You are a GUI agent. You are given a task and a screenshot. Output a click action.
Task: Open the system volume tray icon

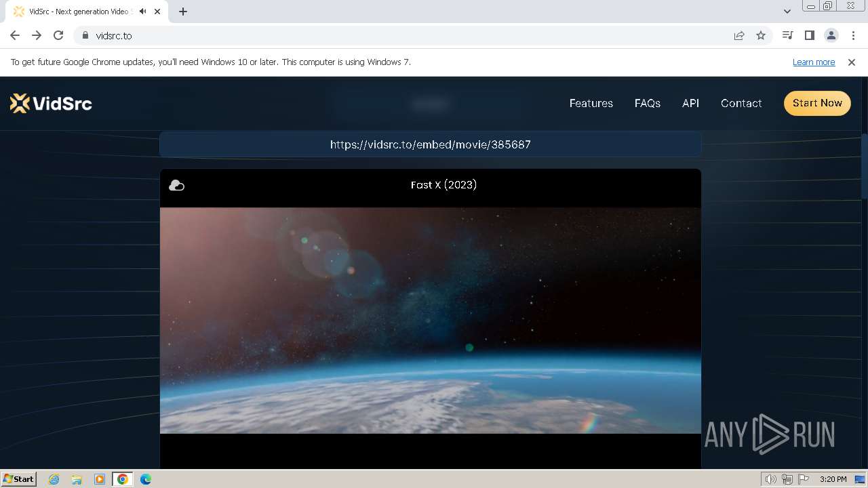click(x=770, y=479)
